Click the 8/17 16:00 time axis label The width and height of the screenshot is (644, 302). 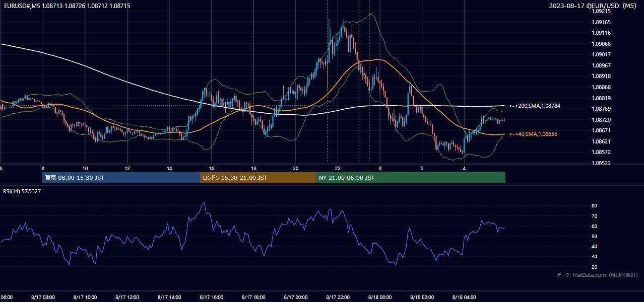coord(212,297)
